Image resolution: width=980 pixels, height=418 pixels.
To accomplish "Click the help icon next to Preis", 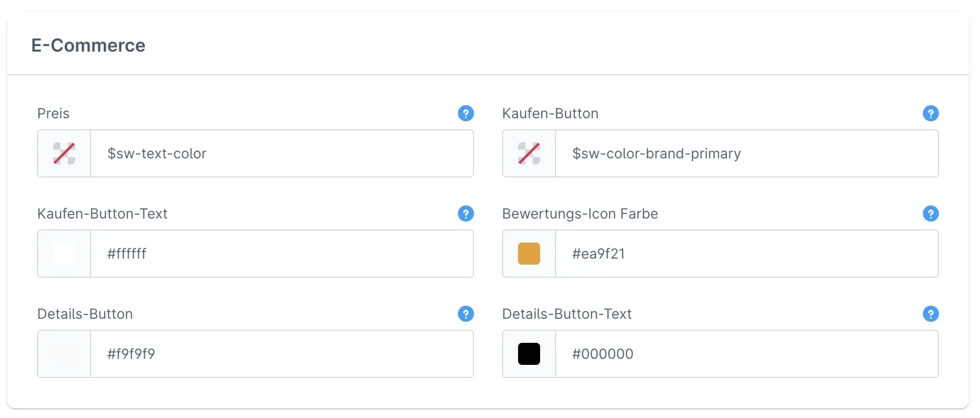I will click(x=465, y=113).
